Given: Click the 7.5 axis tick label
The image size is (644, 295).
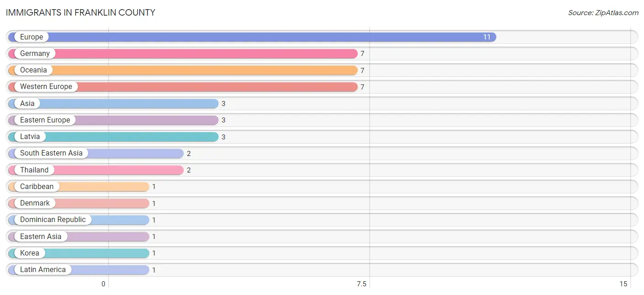Looking at the screenshot, I should click(x=361, y=284).
